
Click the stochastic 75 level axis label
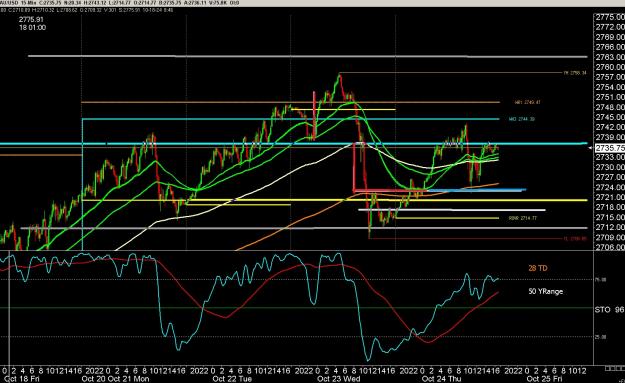coord(600,280)
